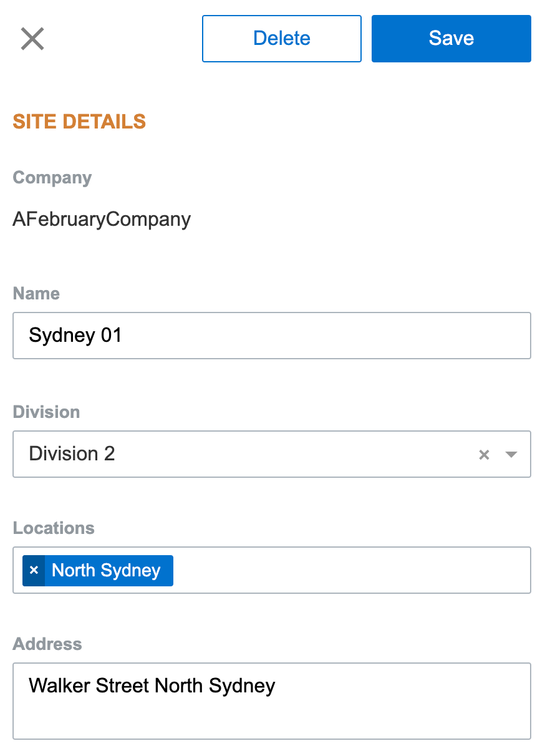Click the Company label
The width and height of the screenshot is (545, 756).
(52, 178)
